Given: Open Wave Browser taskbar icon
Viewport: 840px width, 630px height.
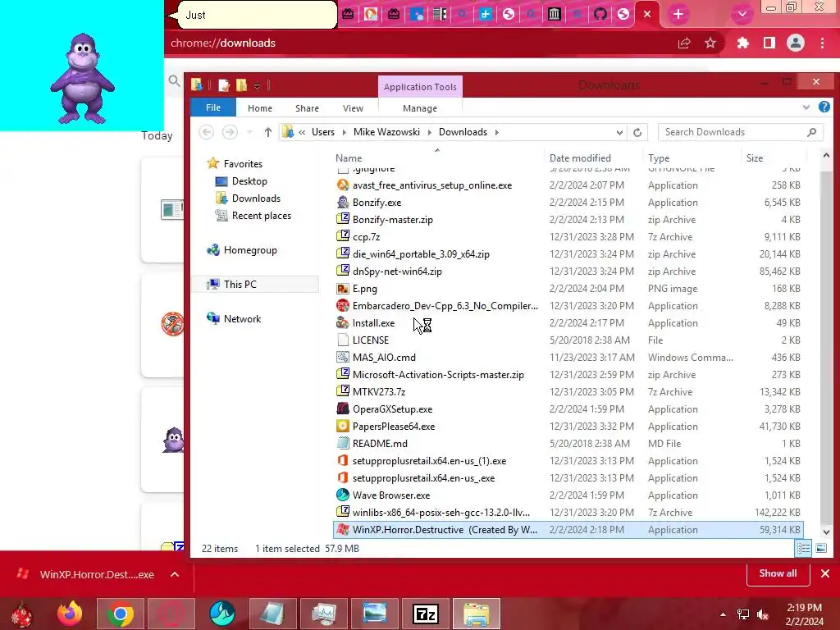Looking at the screenshot, I should click(222, 614).
